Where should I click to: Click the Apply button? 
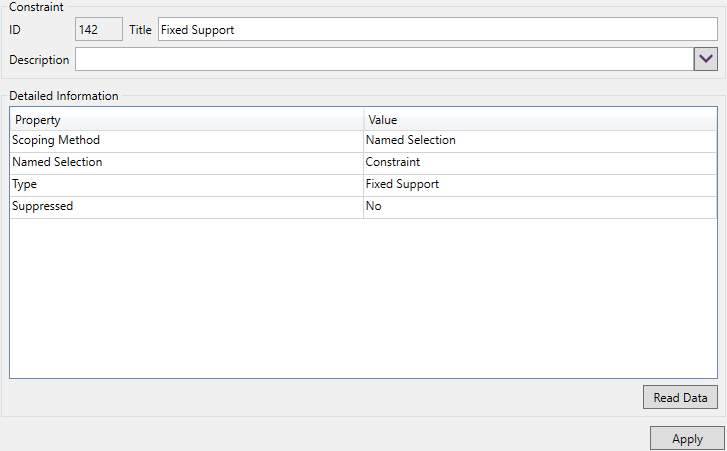[687, 438]
